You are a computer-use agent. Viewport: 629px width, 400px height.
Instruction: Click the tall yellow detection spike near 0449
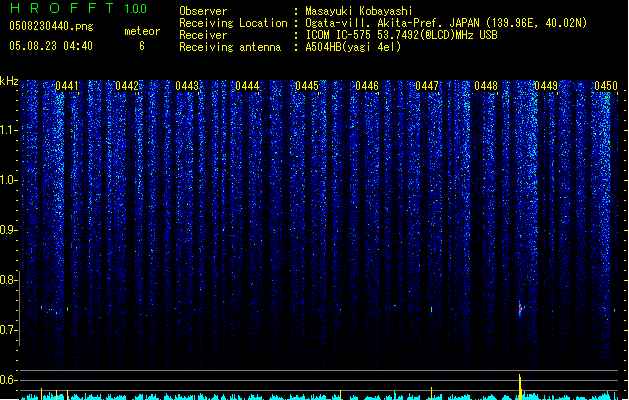pyautogui.click(x=520, y=387)
